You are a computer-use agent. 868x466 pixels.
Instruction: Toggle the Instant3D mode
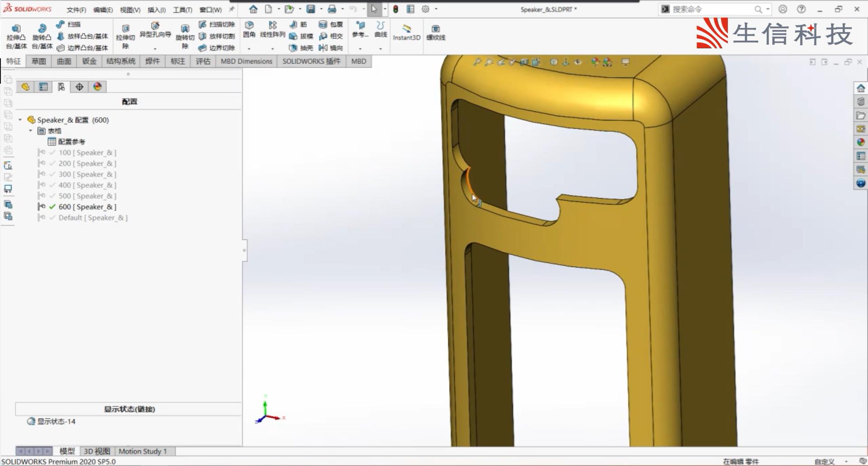(x=406, y=33)
